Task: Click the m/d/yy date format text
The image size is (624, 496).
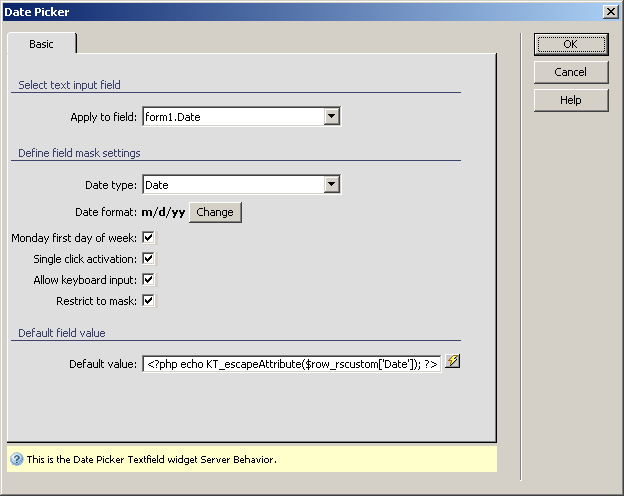Action: pyautogui.click(x=162, y=212)
